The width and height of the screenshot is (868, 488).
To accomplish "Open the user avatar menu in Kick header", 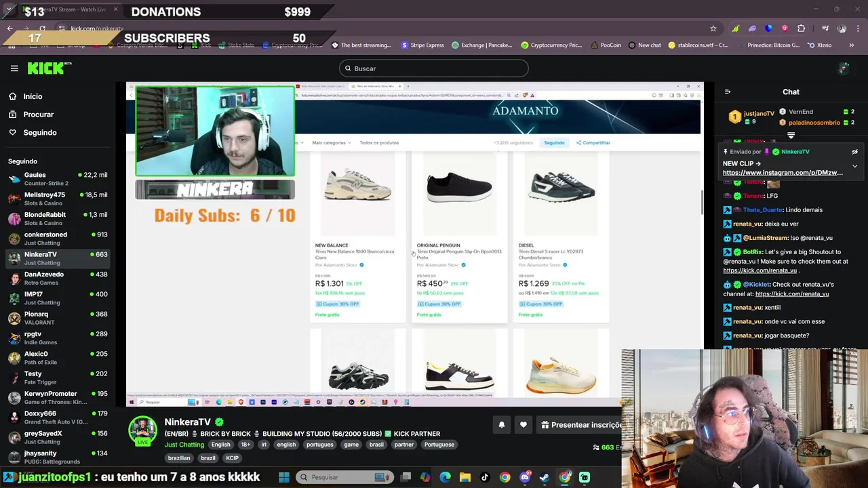I will (x=844, y=68).
